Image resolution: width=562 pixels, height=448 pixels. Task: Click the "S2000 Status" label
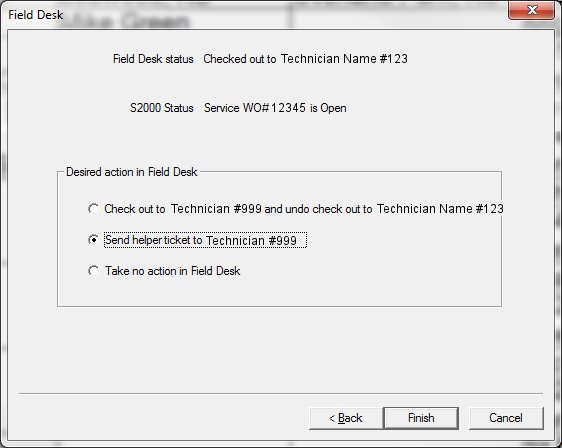162,108
